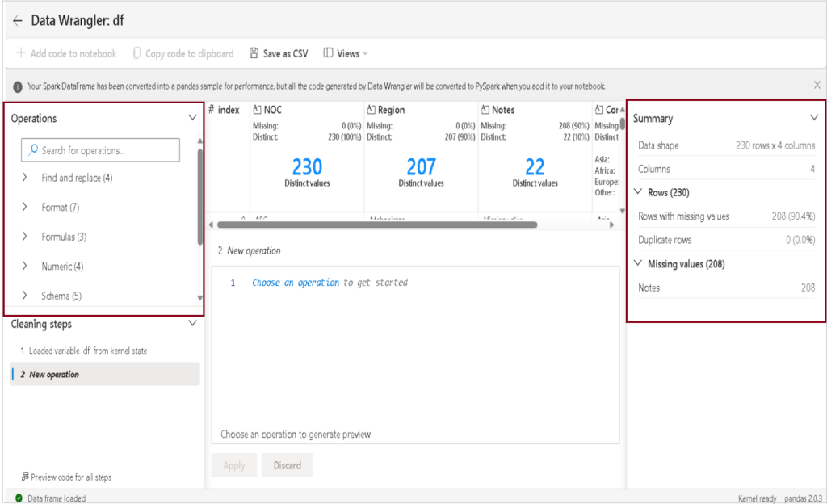Expand the Formulas operations group

point(25,237)
